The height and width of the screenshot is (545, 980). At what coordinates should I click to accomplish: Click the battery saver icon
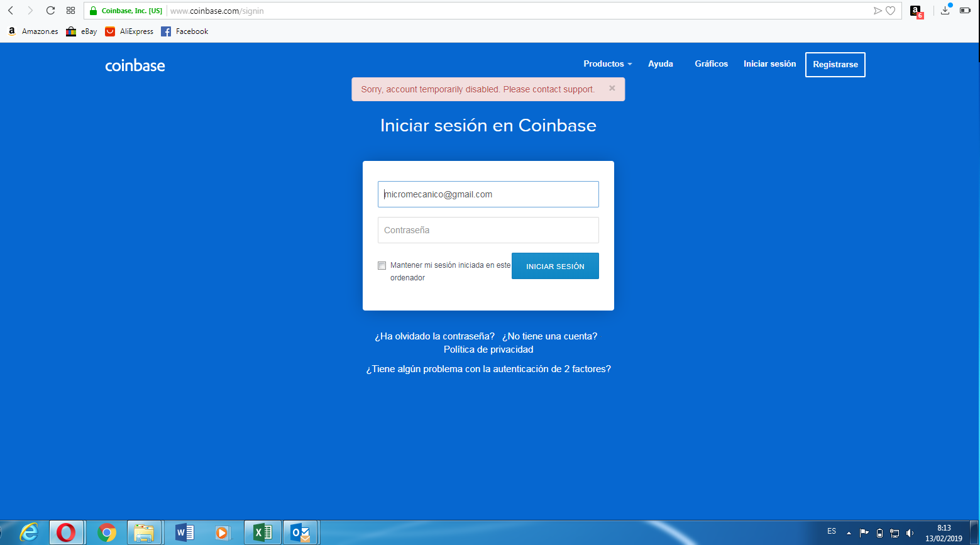pos(965,11)
